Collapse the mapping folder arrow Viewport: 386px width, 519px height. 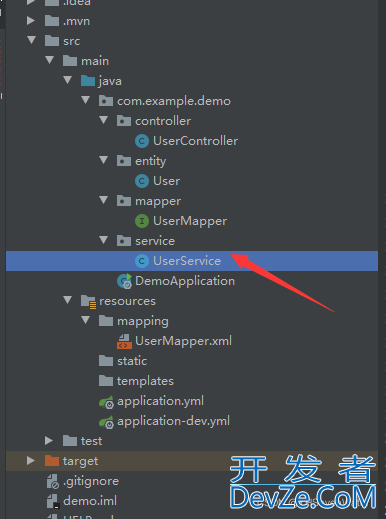click(x=86, y=320)
